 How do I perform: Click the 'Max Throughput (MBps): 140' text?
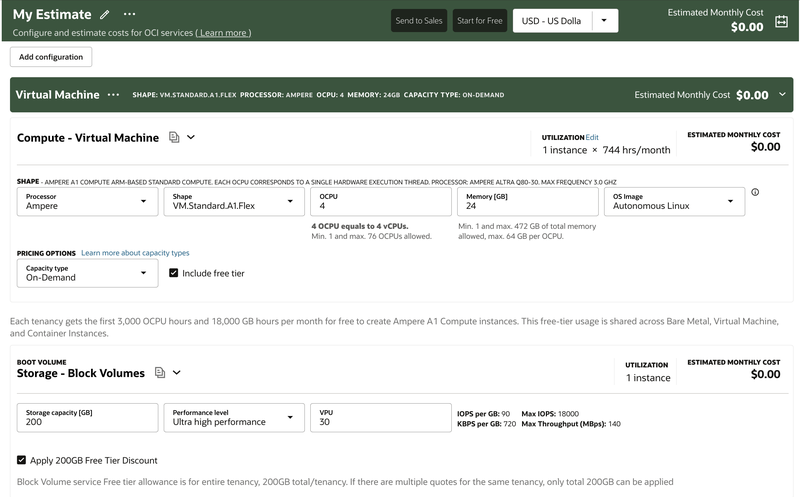coord(571,424)
